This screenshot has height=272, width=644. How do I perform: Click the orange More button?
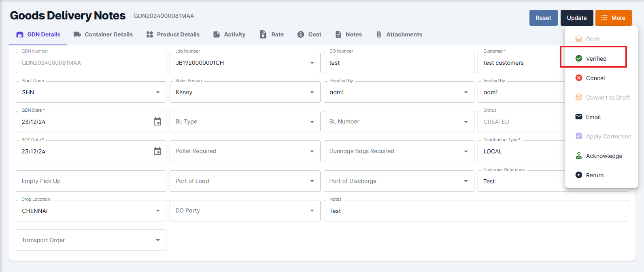614,18
